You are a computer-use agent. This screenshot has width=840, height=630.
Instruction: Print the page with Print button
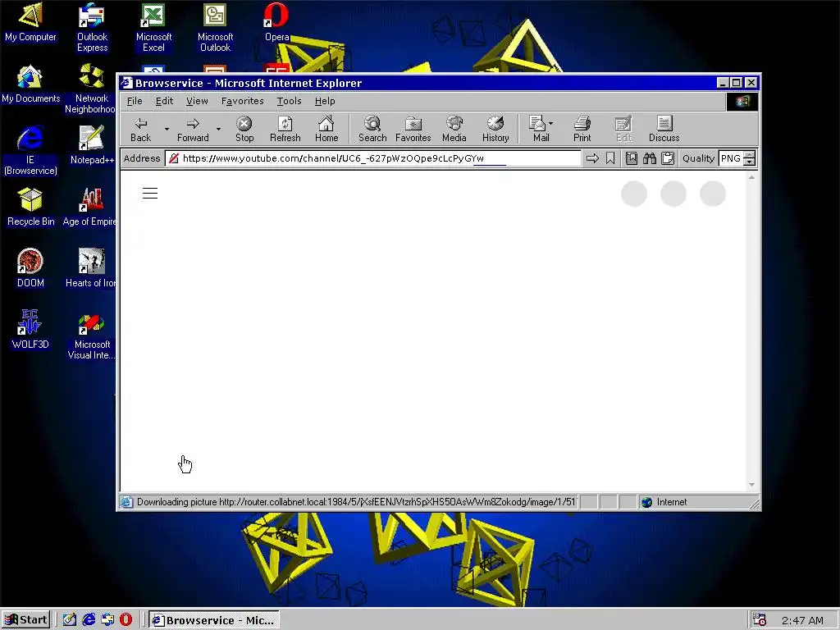coord(582,130)
